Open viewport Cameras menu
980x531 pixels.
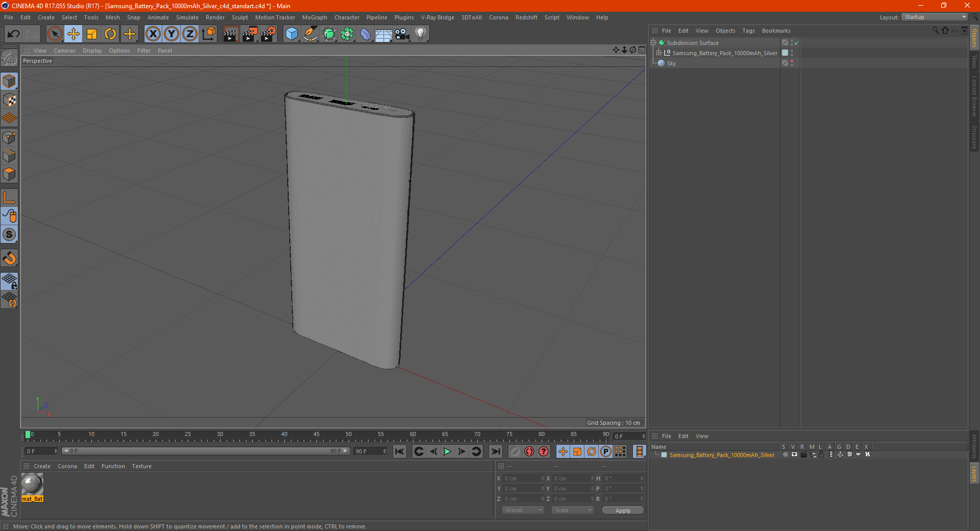(x=64, y=51)
